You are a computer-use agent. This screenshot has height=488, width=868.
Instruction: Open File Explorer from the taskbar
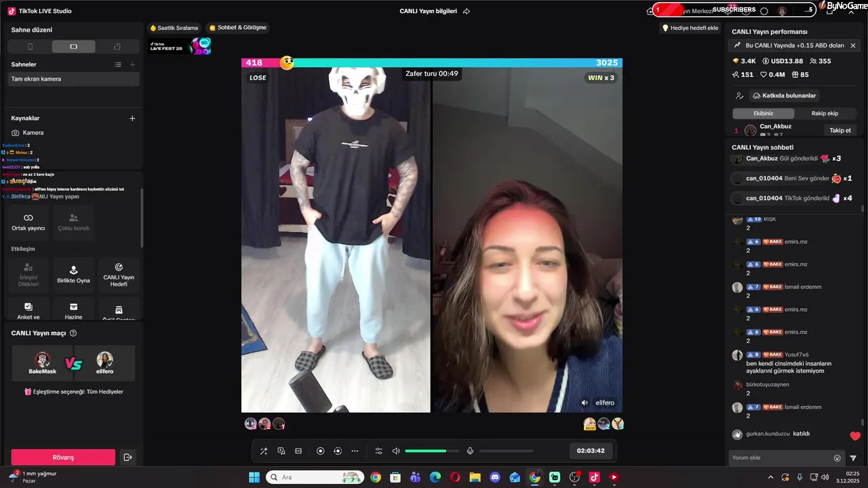pyautogui.click(x=475, y=477)
